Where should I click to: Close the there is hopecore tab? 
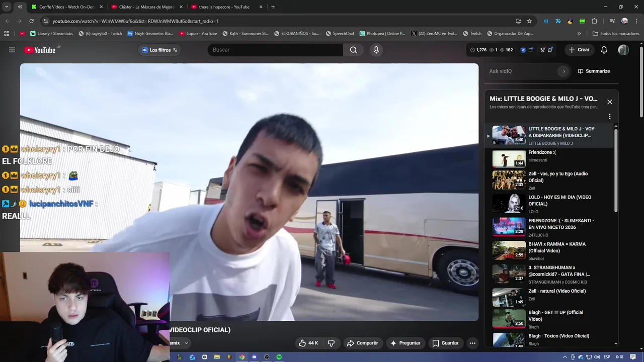(x=261, y=7)
